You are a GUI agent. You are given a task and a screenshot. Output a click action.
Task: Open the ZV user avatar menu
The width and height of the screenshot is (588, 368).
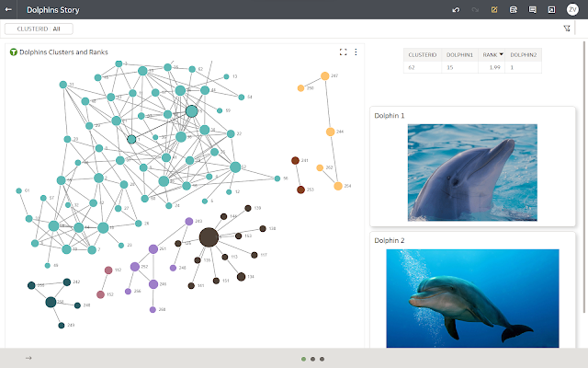[x=572, y=9]
